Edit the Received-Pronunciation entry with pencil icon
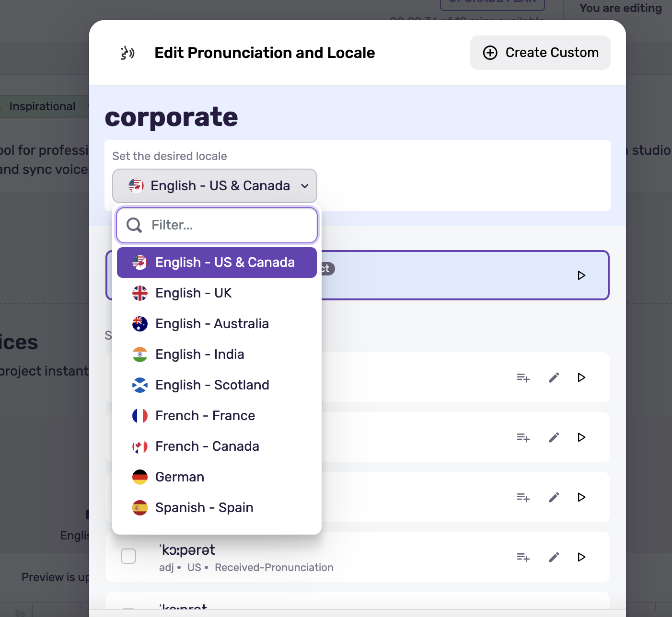The height and width of the screenshot is (617, 672). 554,557
